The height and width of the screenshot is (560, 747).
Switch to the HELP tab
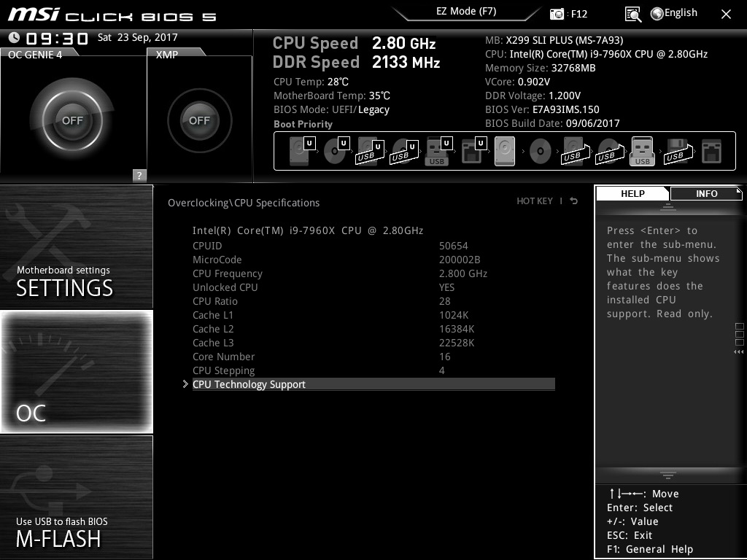click(x=632, y=193)
